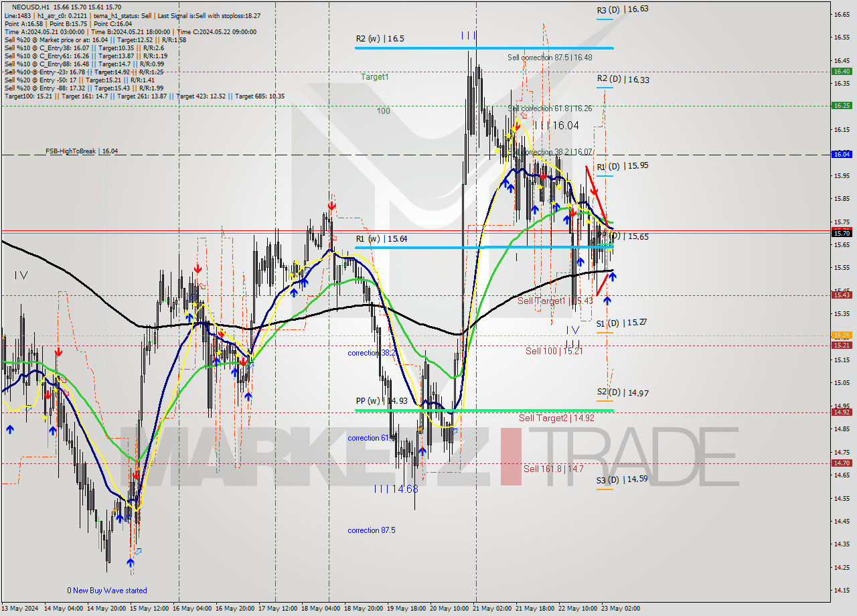Click the '22 May 10:00' time axis label
Image resolution: width=857 pixels, height=616 pixels.
point(578,609)
